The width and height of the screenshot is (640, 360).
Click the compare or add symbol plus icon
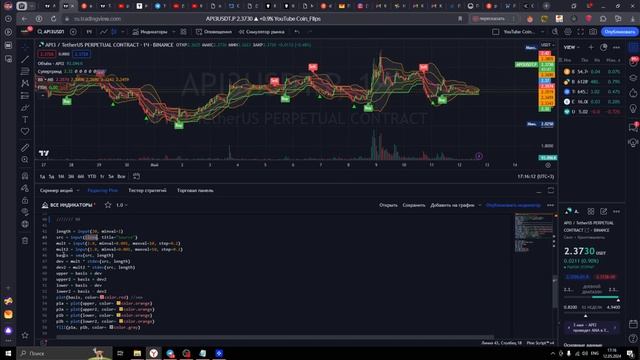73,31
